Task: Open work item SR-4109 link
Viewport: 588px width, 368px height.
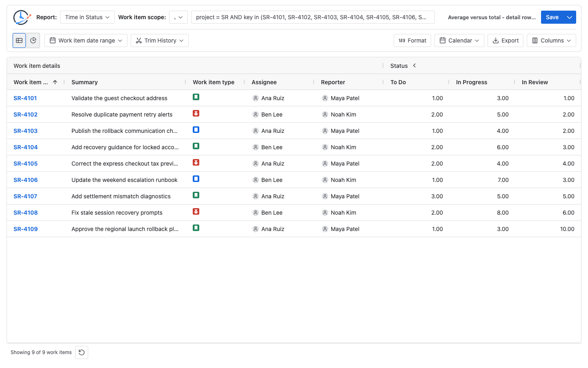Action: [x=25, y=229]
